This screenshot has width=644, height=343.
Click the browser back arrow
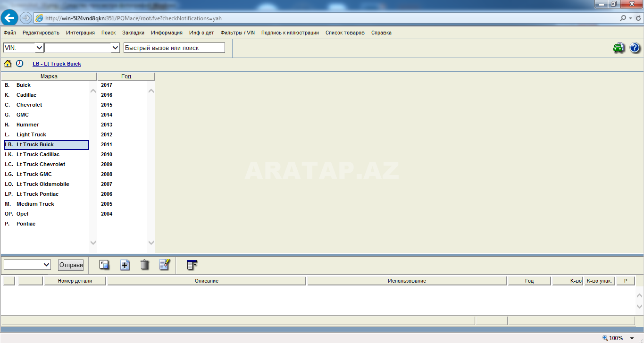pos(9,18)
